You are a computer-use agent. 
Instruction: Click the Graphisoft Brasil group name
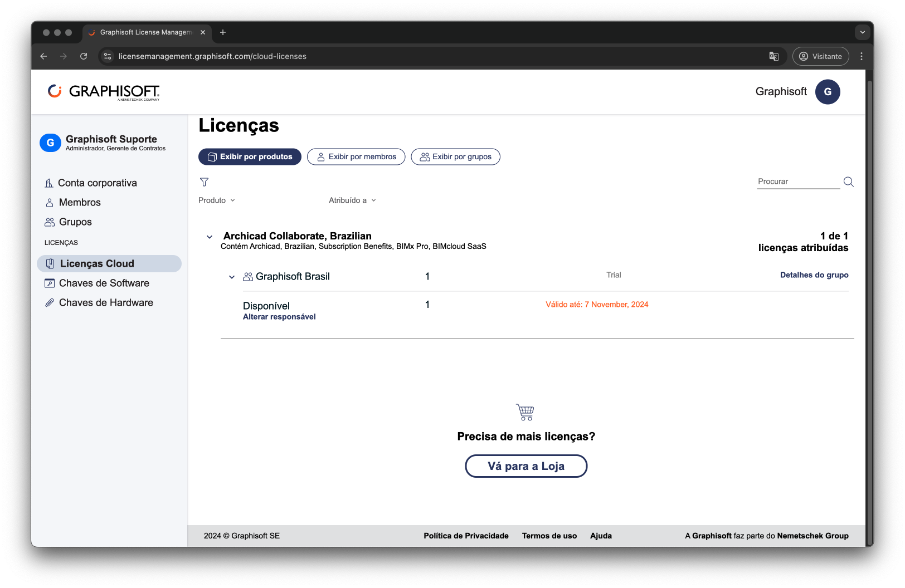293,277
